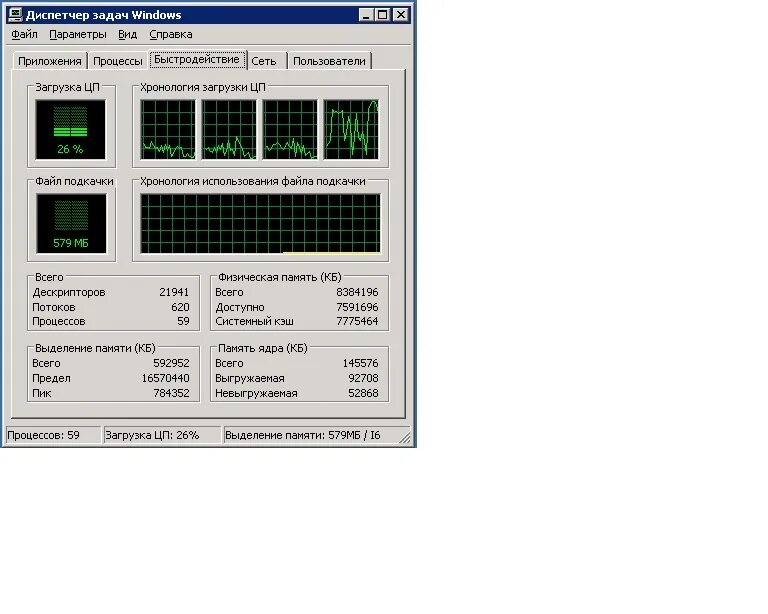Click kernel memory Всего value 145576

pos(360,363)
